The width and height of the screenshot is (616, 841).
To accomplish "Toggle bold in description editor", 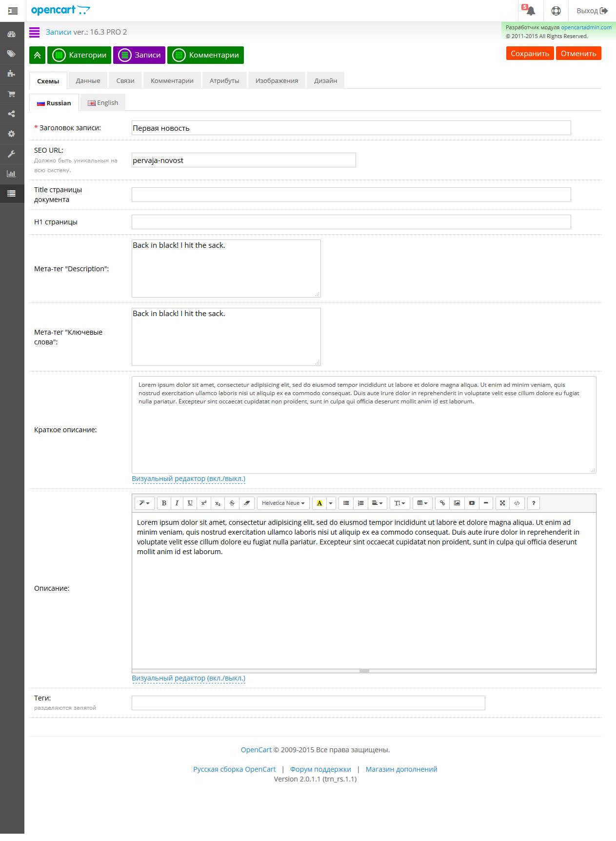I will (164, 503).
